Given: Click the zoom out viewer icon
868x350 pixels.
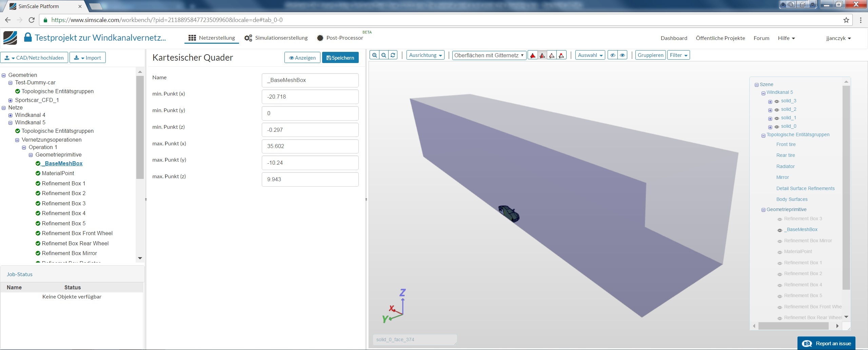Looking at the screenshot, I should 383,55.
